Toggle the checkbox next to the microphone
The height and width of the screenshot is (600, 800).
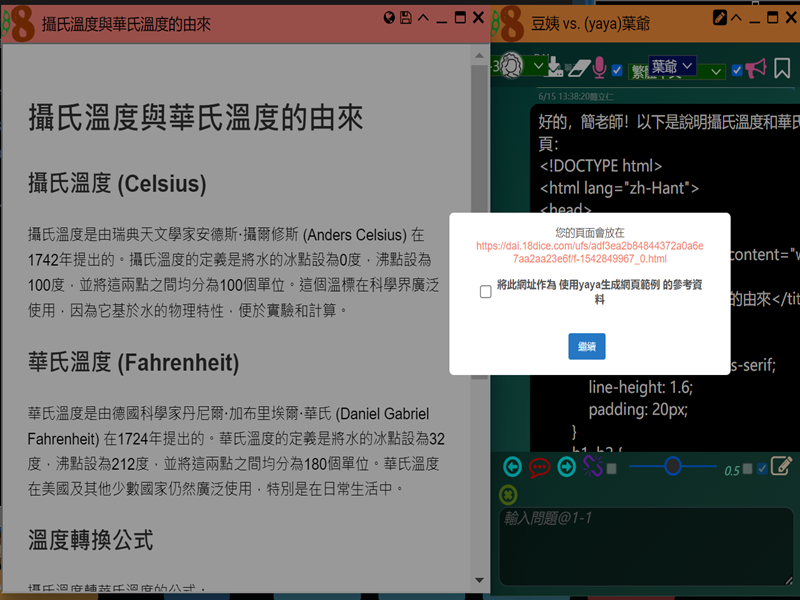[617, 70]
